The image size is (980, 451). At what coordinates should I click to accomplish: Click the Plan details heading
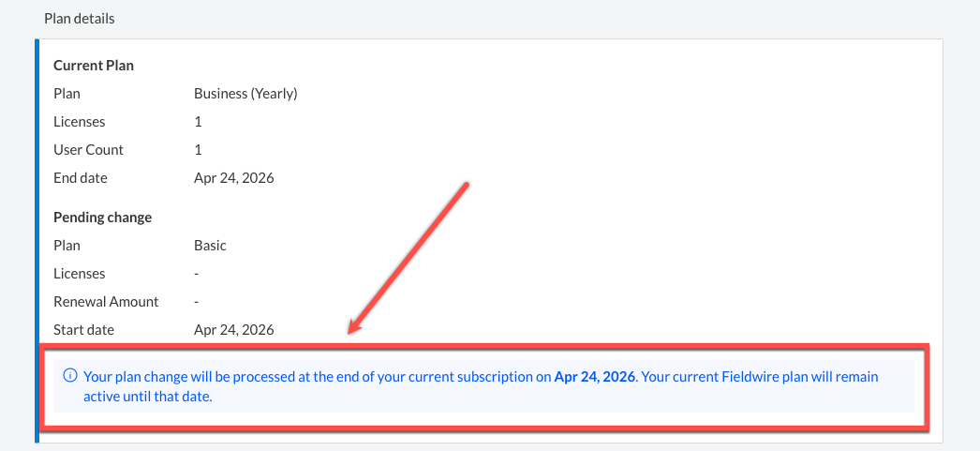tap(80, 19)
